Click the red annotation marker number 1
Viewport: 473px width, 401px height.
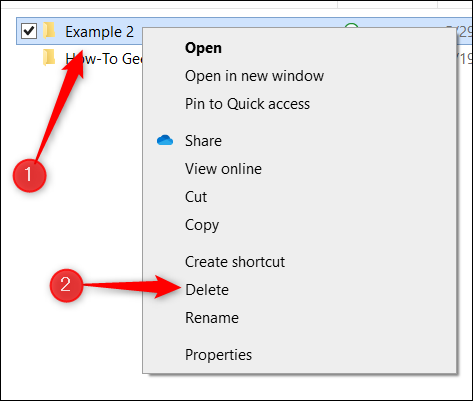tap(29, 175)
